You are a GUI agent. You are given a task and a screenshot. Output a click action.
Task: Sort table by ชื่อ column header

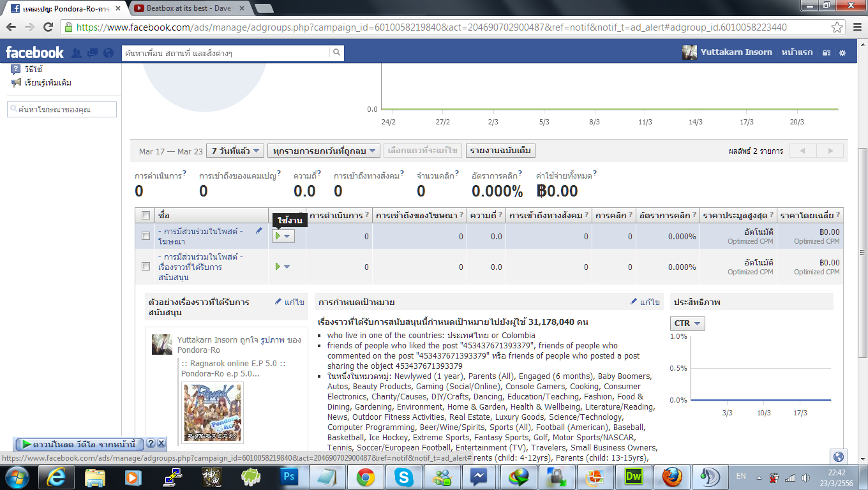tap(211, 216)
